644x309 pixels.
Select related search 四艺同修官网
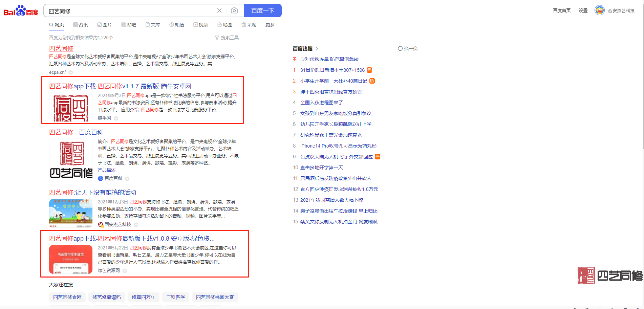(67, 297)
